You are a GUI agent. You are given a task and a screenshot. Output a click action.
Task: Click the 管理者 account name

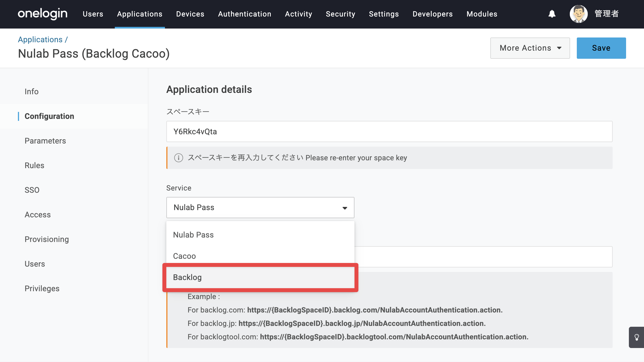(x=606, y=14)
